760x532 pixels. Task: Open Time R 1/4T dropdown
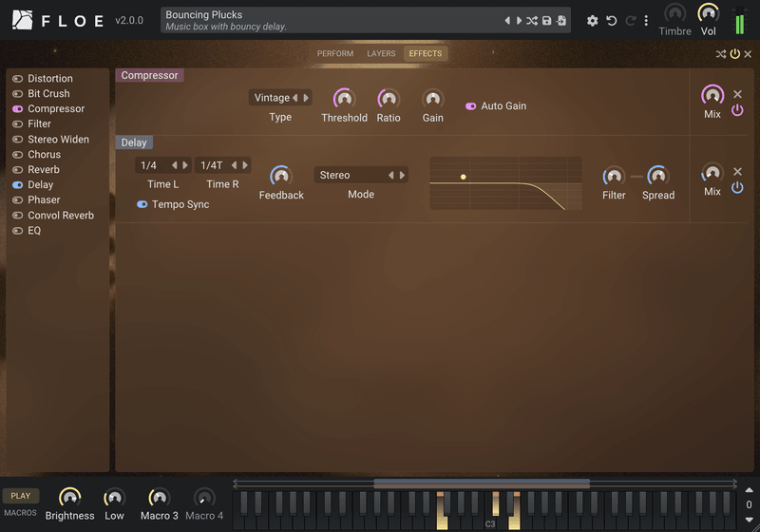(x=212, y=165)
